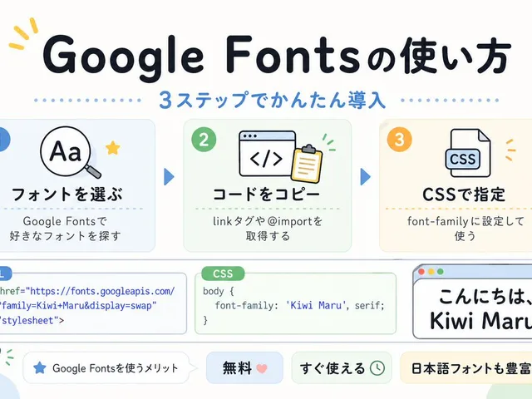The height and width of the screenshot is (399, 532).
Task: Click the こんにちは、 preview text
Action: [485, 296]
